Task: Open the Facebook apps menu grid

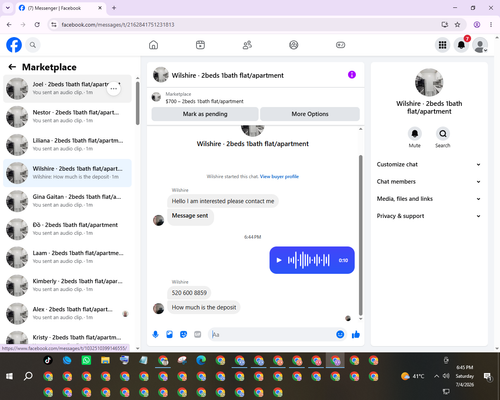Action: pos(442,45)
